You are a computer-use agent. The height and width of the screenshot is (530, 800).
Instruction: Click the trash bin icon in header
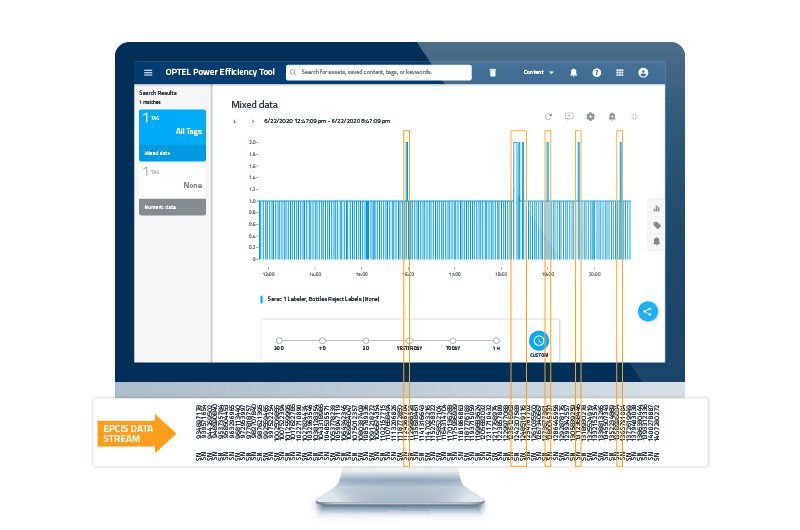pyautogui.click(x=492, y=72)
